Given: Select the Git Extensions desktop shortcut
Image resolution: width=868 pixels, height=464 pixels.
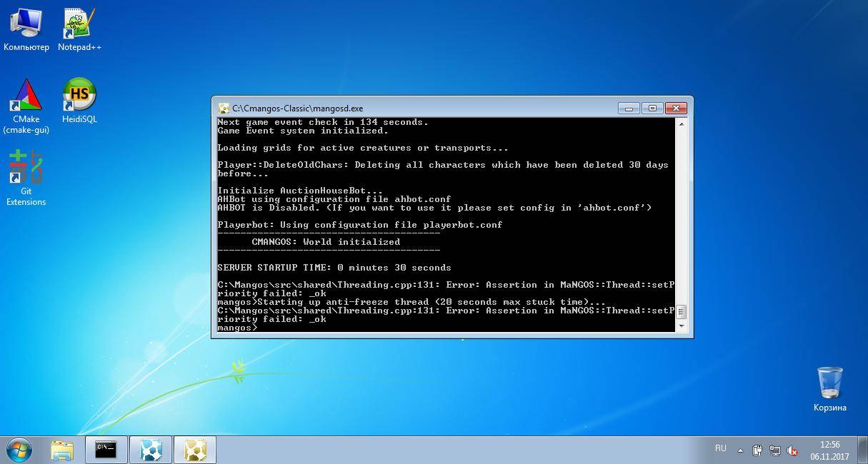Looking at the screenshot, I should click(x=26, y=178).
